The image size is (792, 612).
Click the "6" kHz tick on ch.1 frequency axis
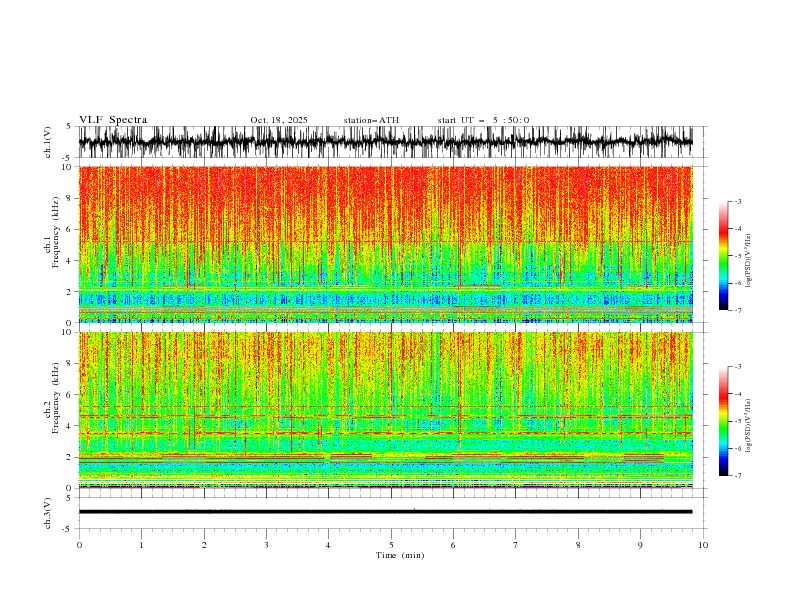[x=70, y=229]
